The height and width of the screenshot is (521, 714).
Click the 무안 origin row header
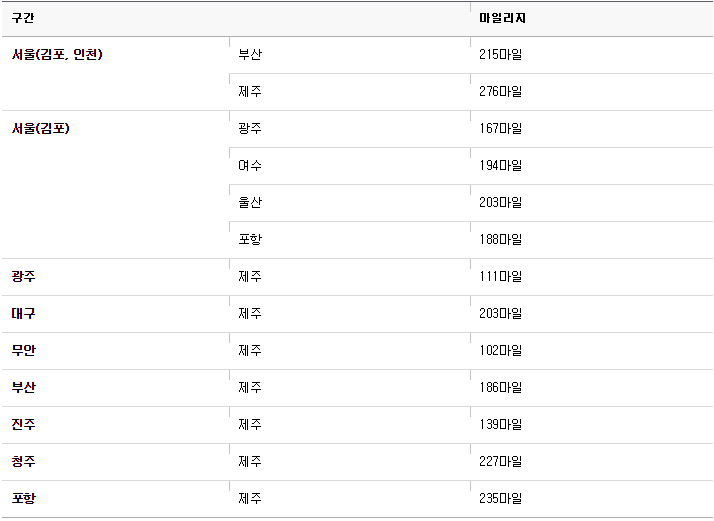tap(23, 350)
